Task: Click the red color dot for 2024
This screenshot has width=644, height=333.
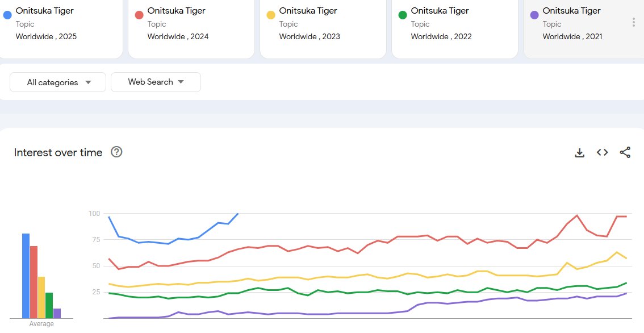Action: click(139, 15)
